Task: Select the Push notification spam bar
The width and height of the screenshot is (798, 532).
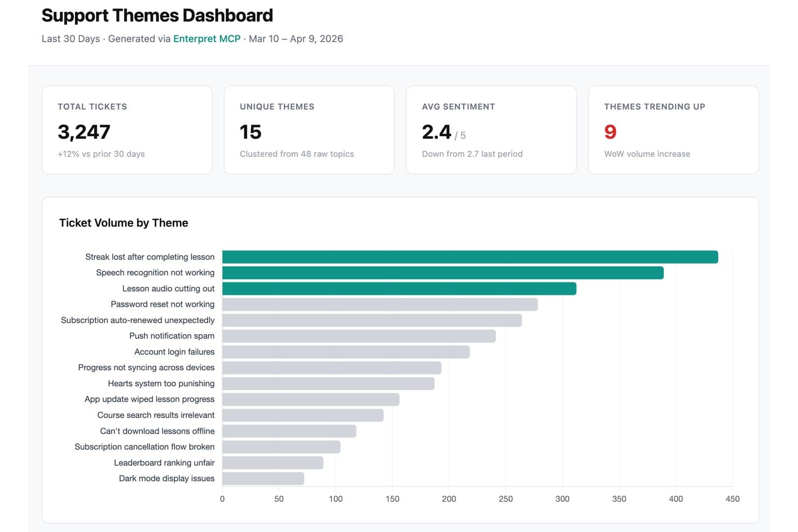Action: (x=359, y=336)
